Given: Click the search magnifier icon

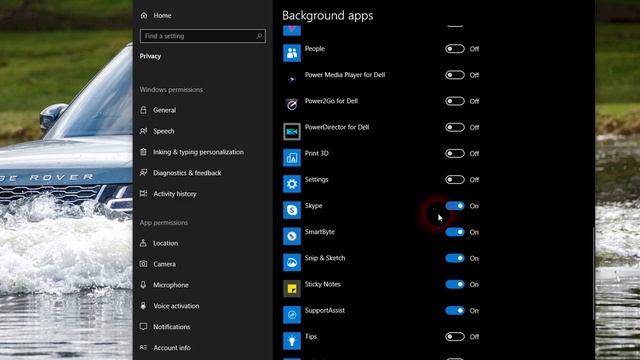Looking at the screenshot, I should 259,36.
